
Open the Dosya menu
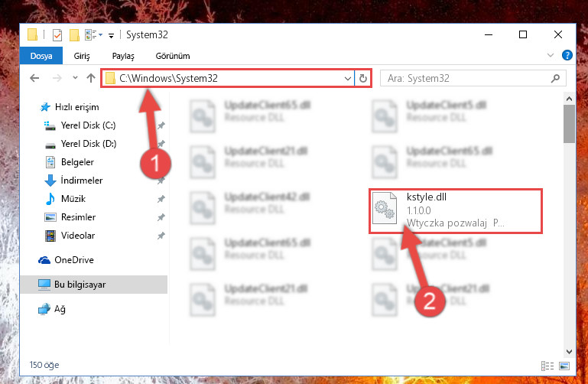click(41, 56)
